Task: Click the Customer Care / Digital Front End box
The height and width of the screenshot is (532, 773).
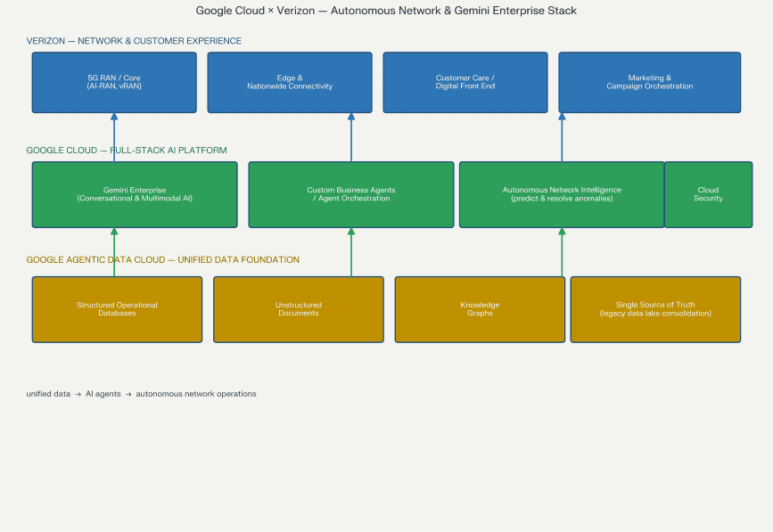Action: coord(465,82)
